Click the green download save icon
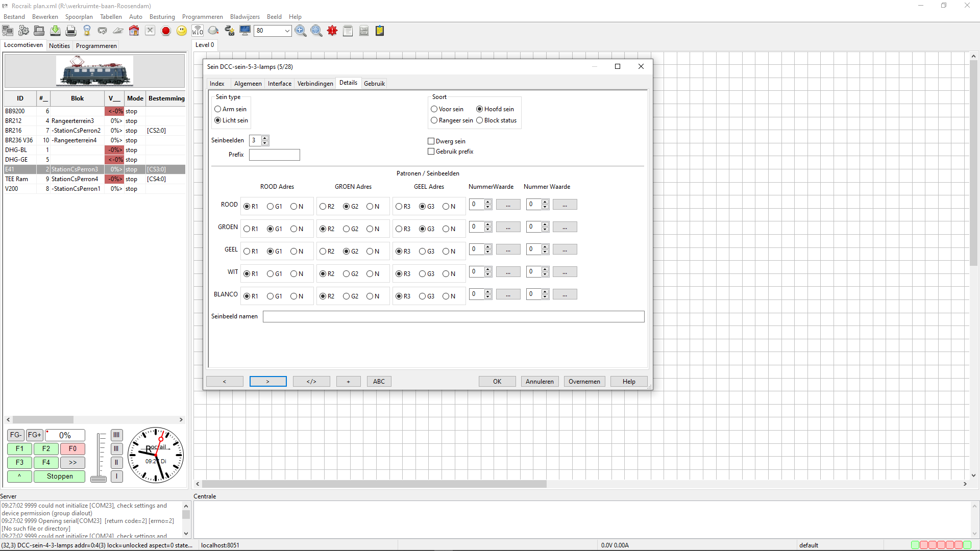The image size is (980, 551). pos(55,31)
